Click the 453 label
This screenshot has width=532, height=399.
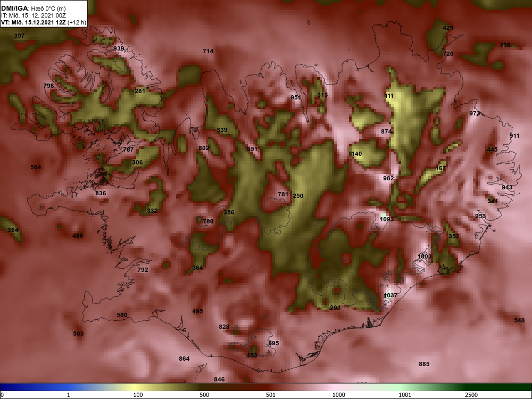click(x=252, y=355)
